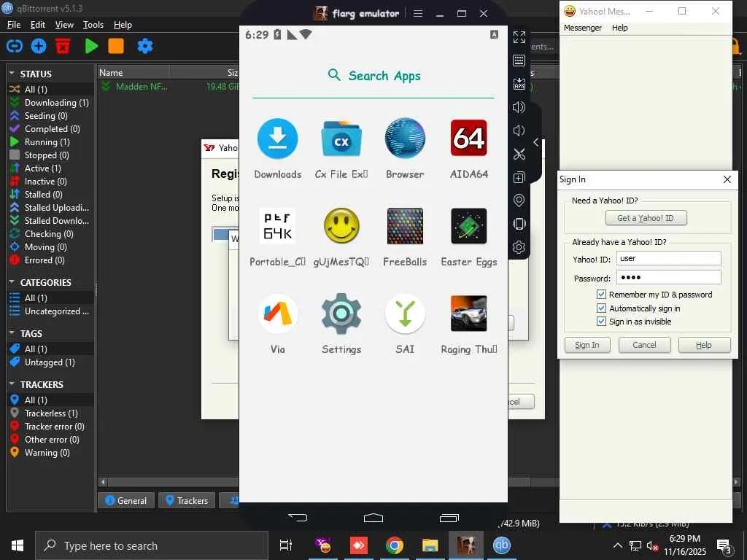Image resolution: width=747 pixels, height=560 pixels.
Task: Click the emulator install APK icon
Action: click(x=519, y=84)
